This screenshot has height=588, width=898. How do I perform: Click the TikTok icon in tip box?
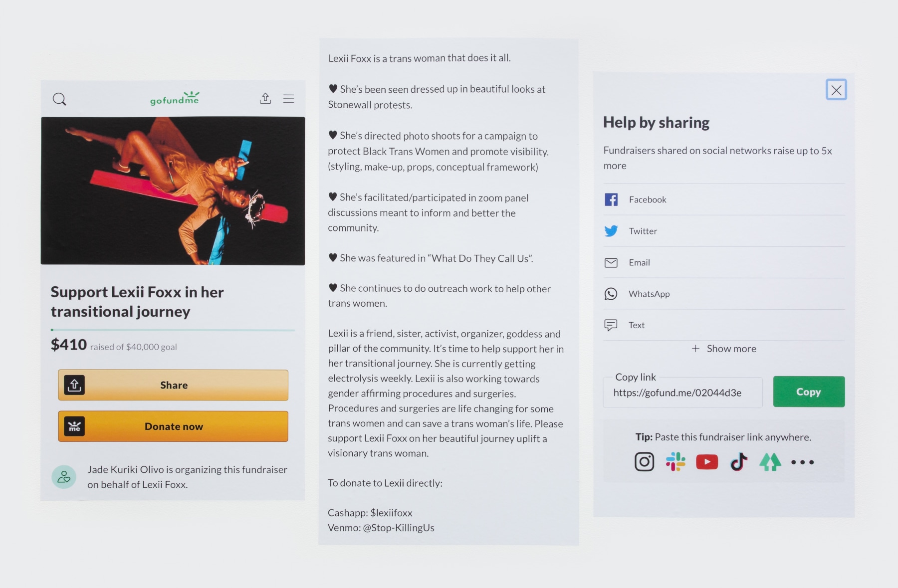pos(739,462)
